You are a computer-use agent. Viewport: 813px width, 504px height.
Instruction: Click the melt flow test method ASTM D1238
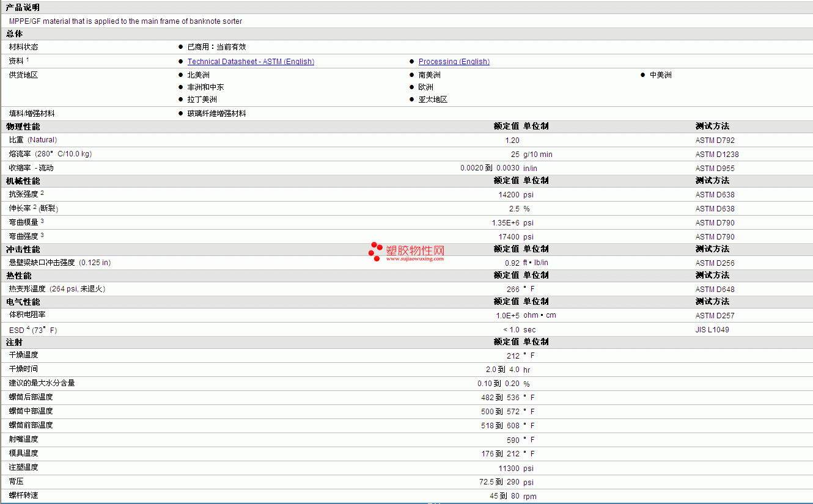[717, 155]
